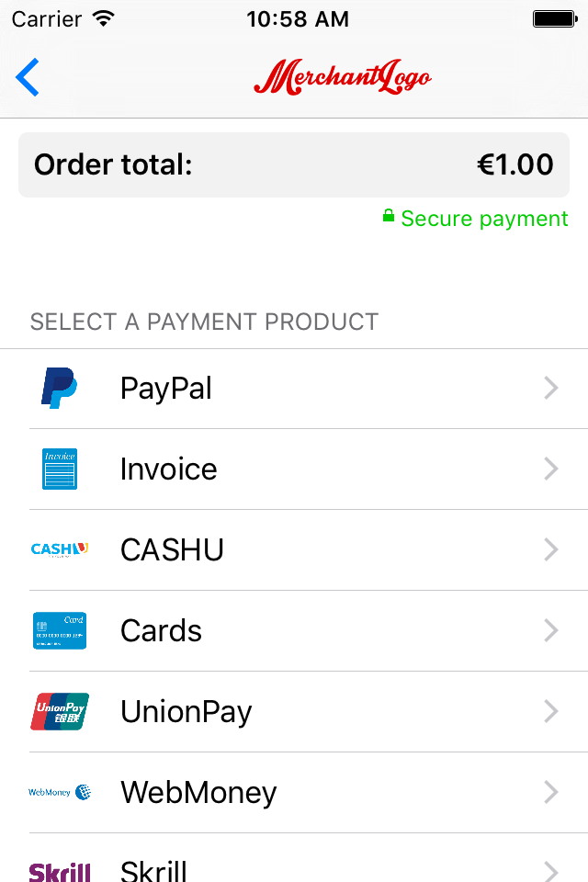Click the Secure payment link
Viewport: 588px width, 882px height.
tap(484, 219)
